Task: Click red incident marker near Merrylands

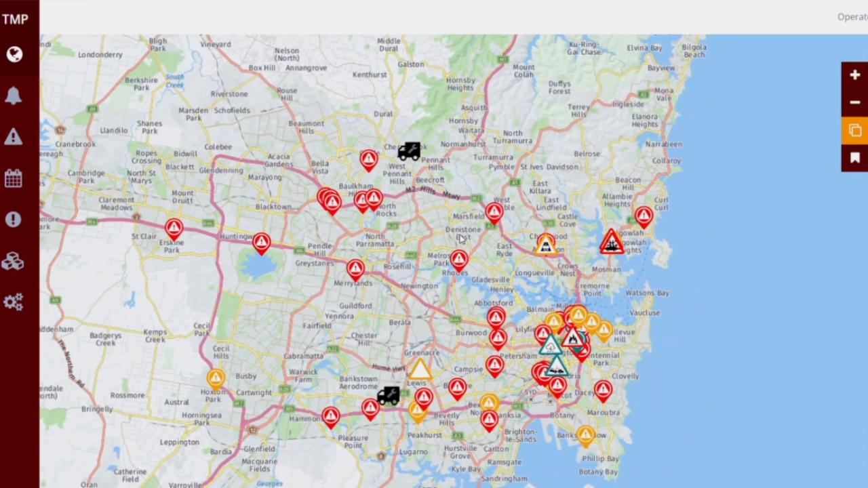Action: click(355, 268)
